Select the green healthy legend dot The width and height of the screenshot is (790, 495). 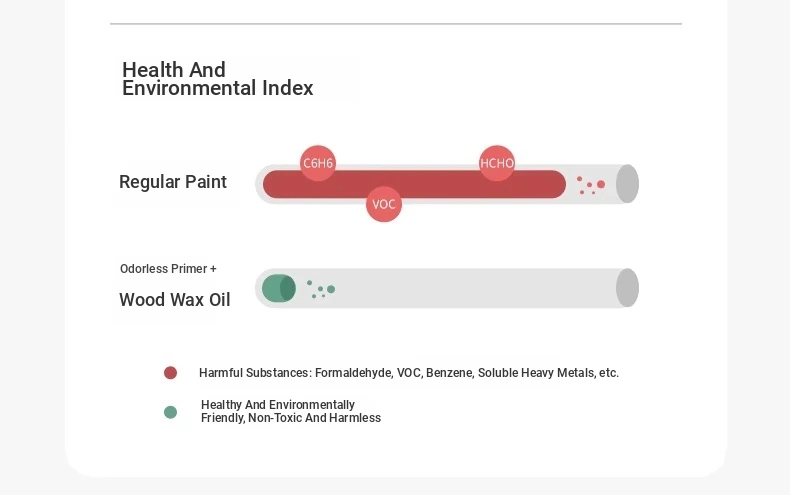coord(170,412)
